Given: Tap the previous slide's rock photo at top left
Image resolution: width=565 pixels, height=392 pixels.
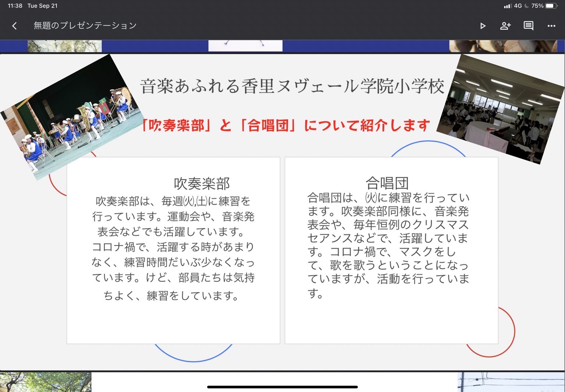Looking at the screenshot, I should coord(65,46).
